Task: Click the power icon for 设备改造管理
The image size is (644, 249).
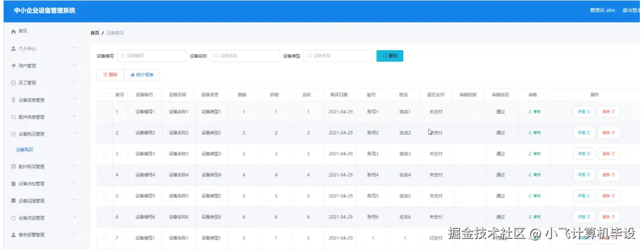Action: point(14,218)
